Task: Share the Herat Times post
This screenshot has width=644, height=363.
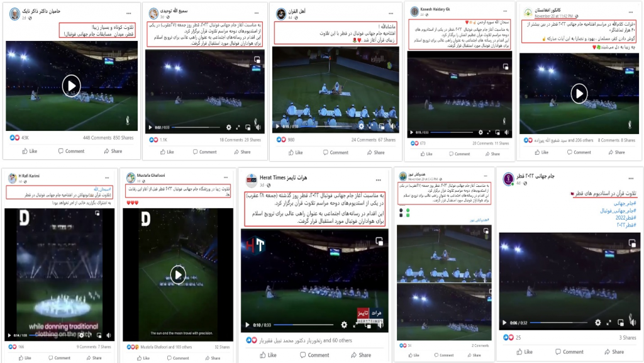Action: click(361, 355)
